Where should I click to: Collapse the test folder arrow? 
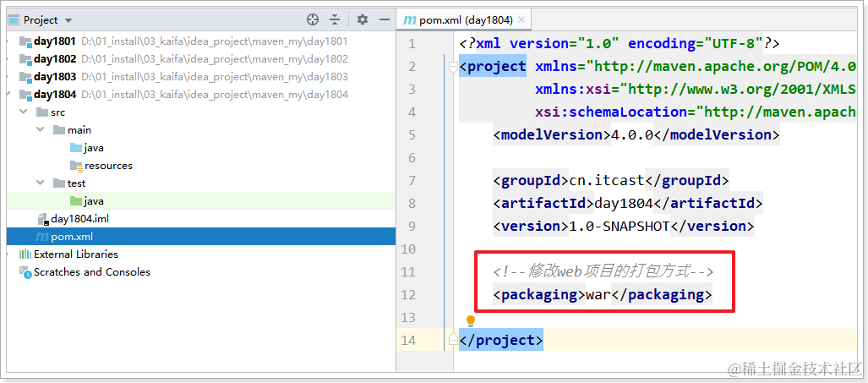(41, 183)
